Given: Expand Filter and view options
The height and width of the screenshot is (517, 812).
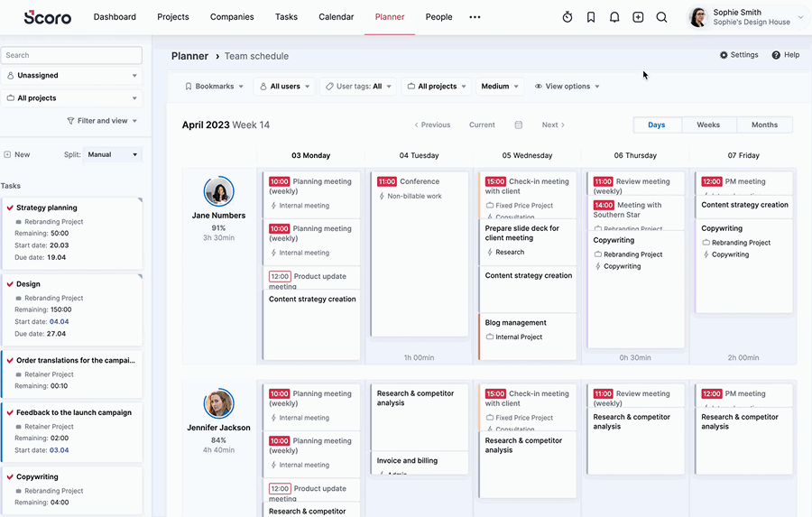Looking at the screenshot, I should [x=102, y=121].
